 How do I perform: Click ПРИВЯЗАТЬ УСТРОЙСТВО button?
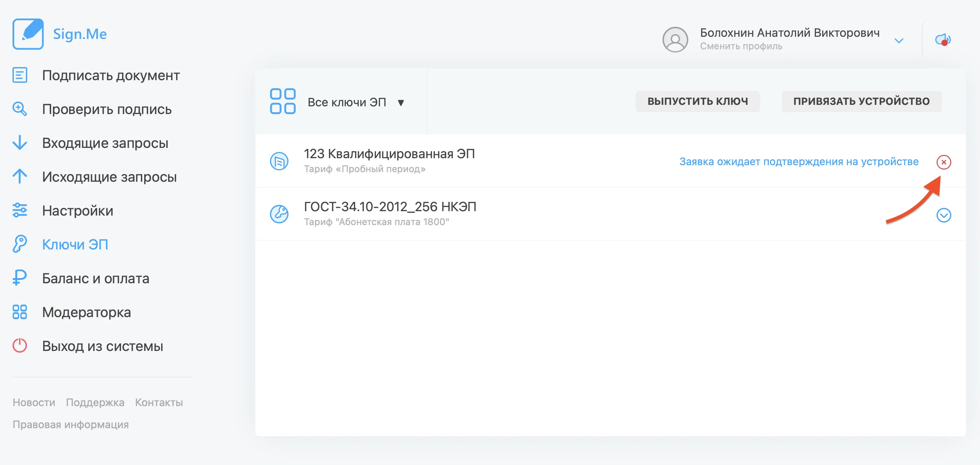coord(862,101)
